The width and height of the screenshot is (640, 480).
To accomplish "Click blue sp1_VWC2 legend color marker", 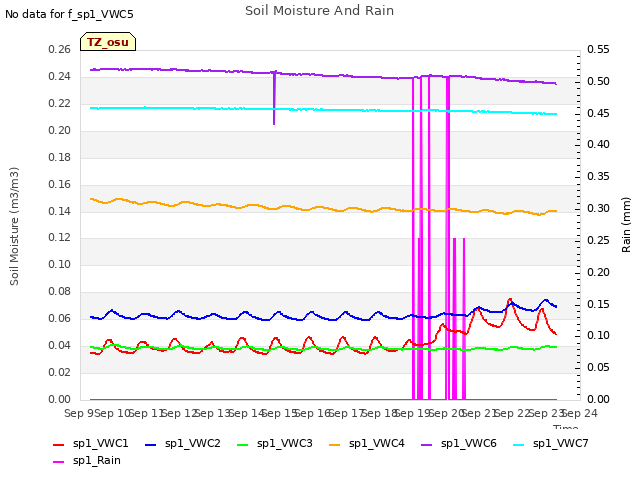I will click(x=151, y=444).
